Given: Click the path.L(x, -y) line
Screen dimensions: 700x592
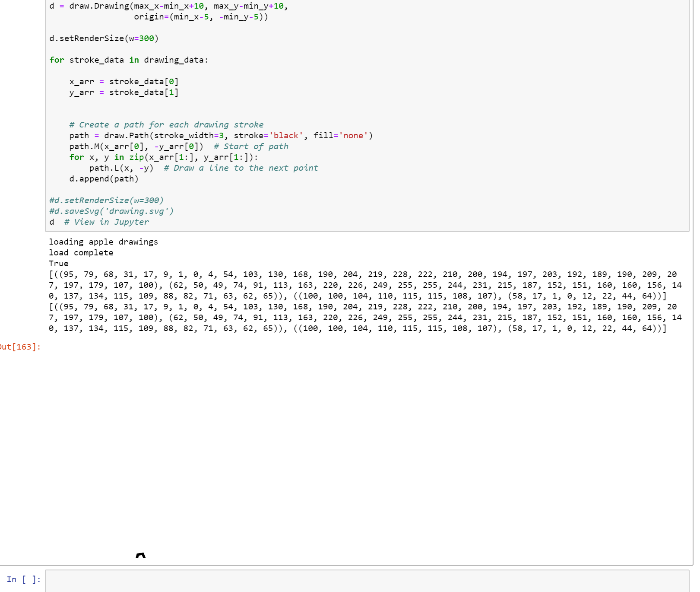Looking at the screenshot, I should coord(121,168).
